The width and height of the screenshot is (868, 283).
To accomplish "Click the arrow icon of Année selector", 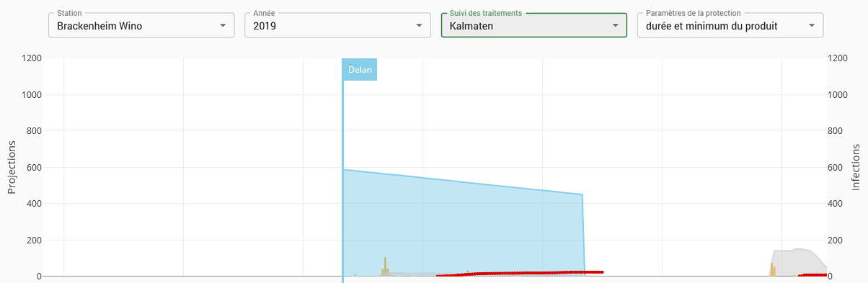I will click(419, 26).
